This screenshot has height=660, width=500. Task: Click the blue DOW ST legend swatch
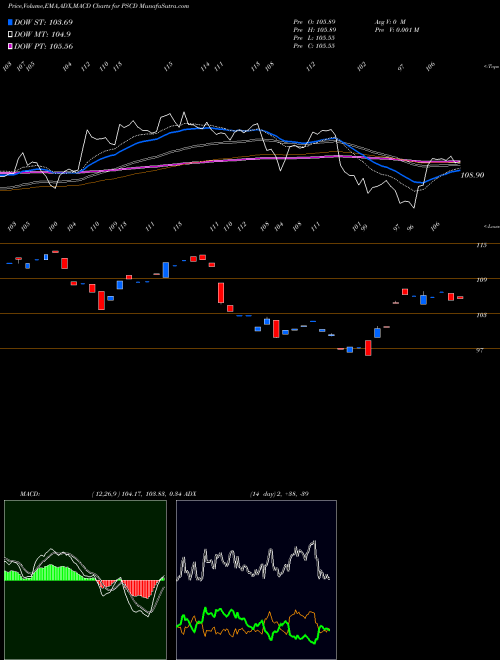tap(11, 22)
